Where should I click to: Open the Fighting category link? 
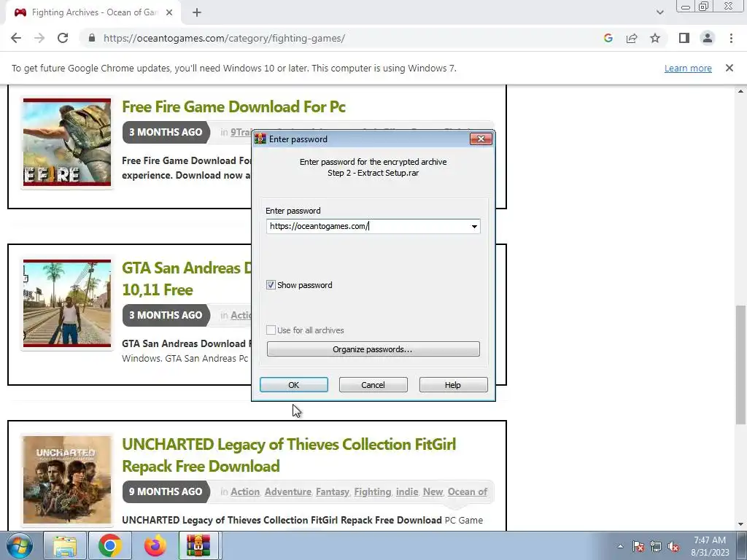(x=373, y=491)
